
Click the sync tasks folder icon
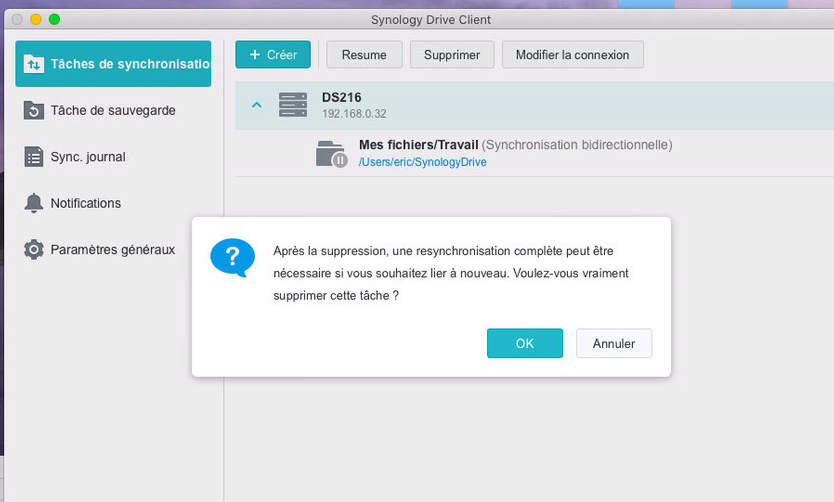pos(34,64)
